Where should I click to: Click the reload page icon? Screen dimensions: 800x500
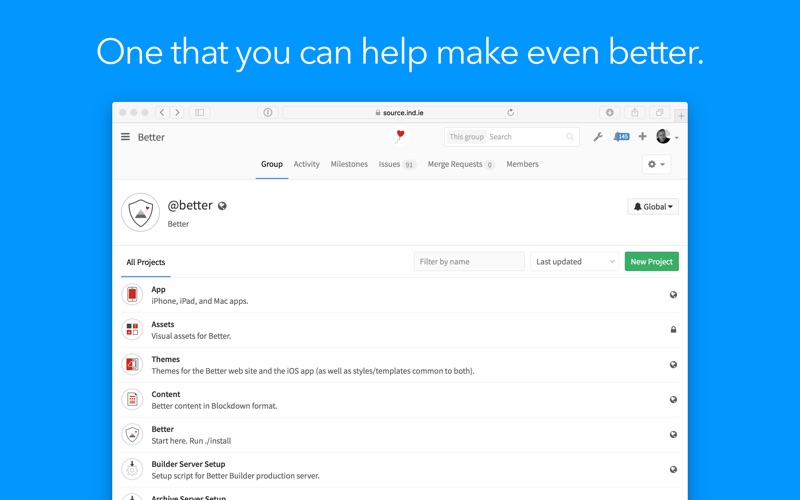pos(511,113)
